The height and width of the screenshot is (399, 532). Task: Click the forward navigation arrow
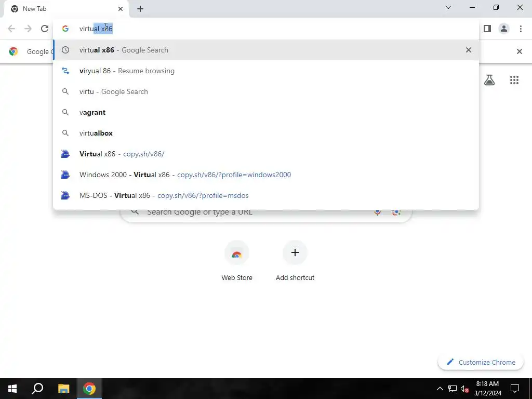[28, 29]
